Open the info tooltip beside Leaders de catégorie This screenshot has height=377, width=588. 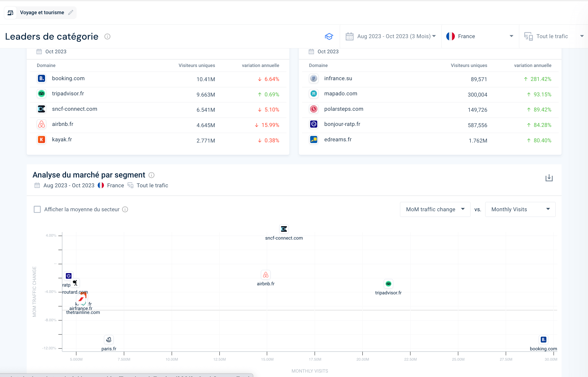(107, 37)
